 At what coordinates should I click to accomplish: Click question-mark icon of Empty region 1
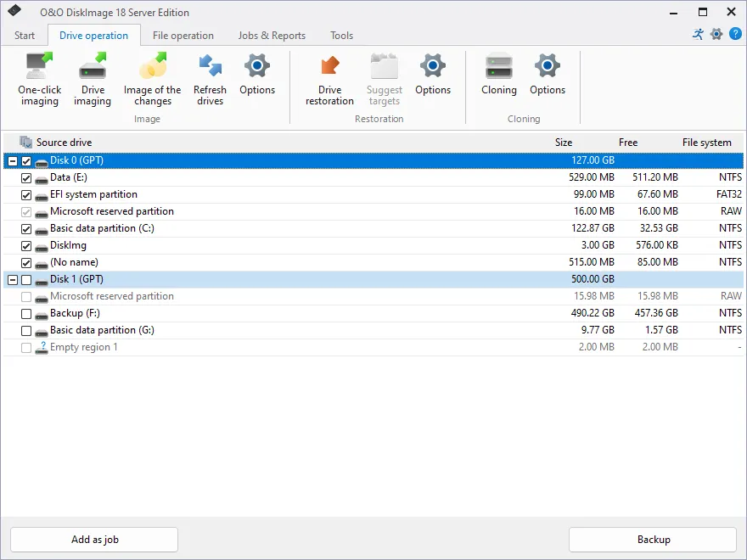(x=42, y=348)
